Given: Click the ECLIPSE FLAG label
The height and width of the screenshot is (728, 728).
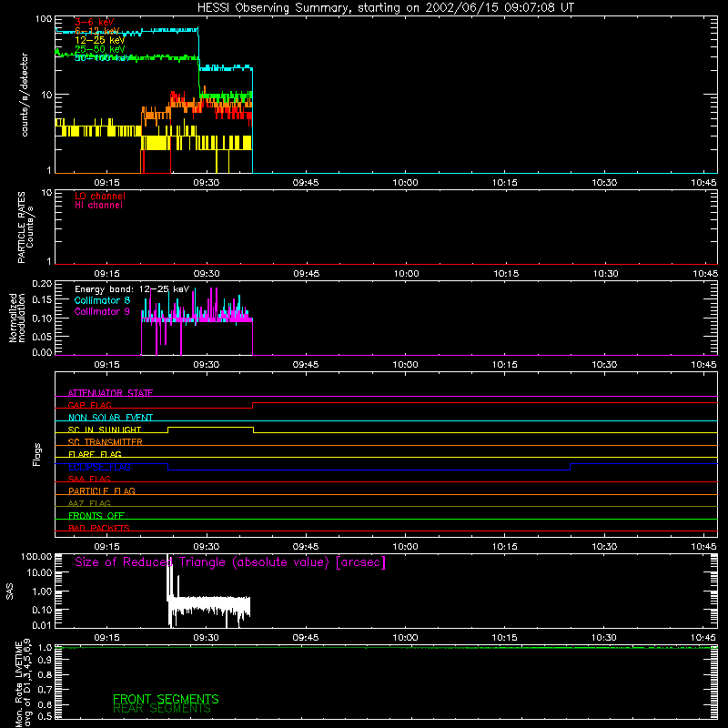Looking at the screenshot, I should tap(99, 467).
